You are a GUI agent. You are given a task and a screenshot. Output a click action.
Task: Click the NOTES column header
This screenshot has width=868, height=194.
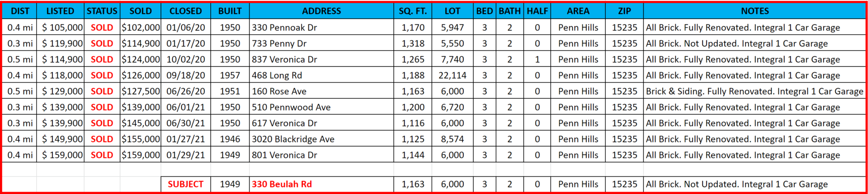tap(755, 11)
